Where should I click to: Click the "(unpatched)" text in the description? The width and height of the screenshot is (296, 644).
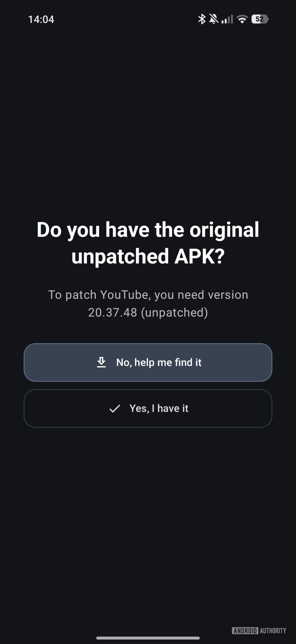[174, 312]
